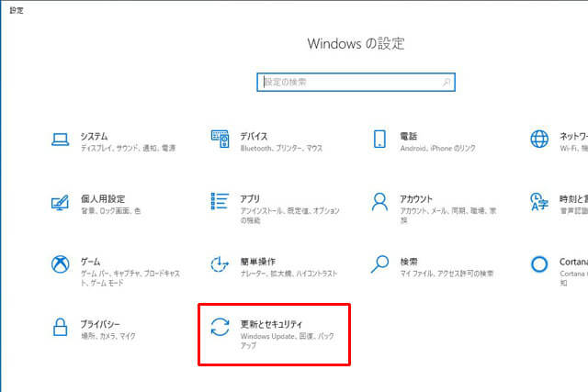Open the 更新とセキュリティ refresh arrows icon
This screenshot has height=392, width=588.
pos(220,327)
